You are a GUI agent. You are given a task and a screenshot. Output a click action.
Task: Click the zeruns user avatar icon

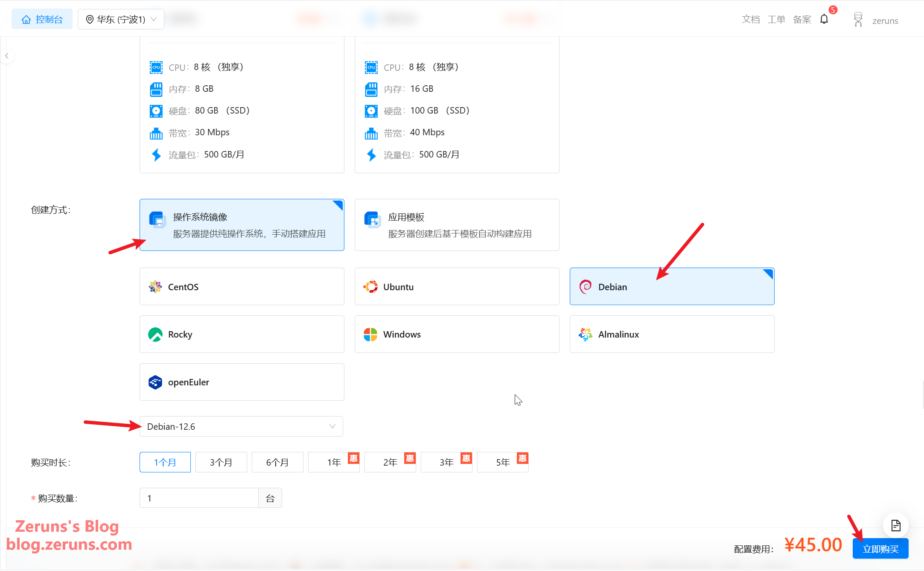(858, 20)
